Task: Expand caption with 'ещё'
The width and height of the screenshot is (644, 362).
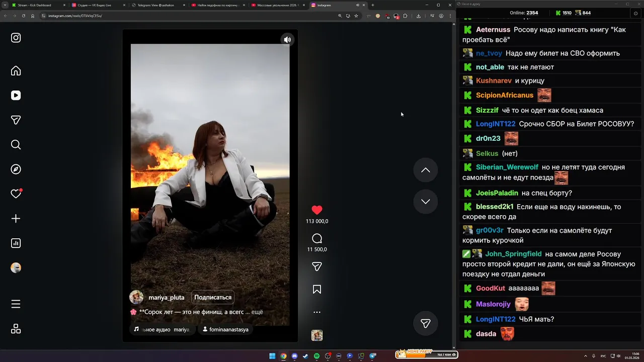Action: coord(257,312)
